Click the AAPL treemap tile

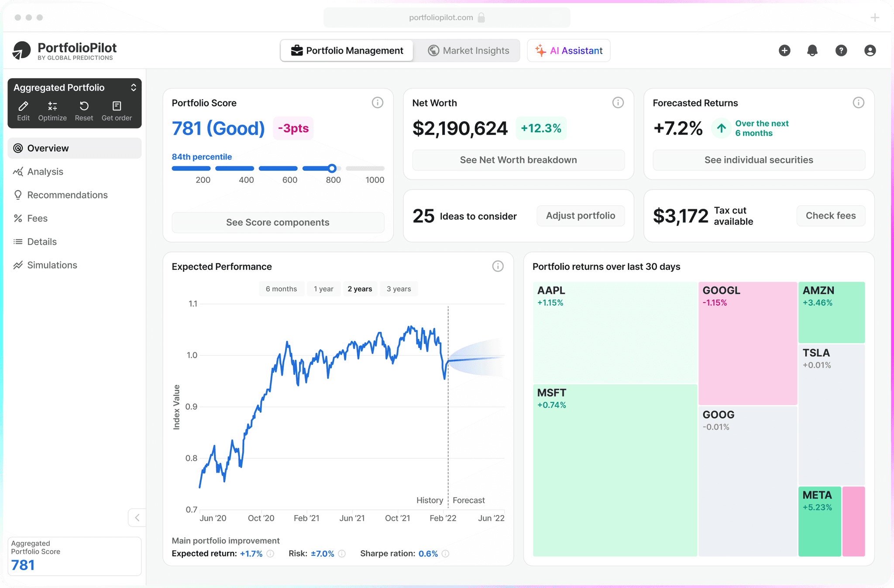click(615, 332)
